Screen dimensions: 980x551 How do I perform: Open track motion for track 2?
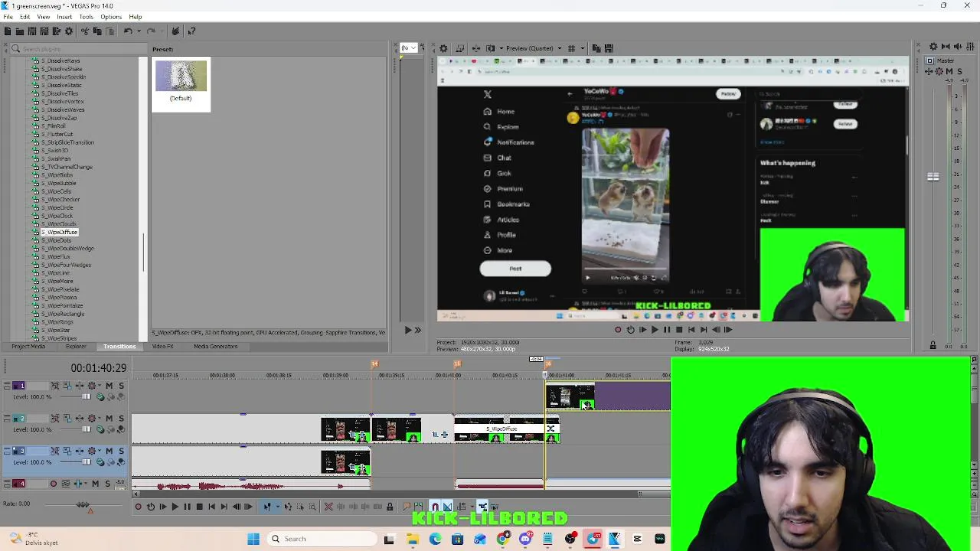click(67, 419)
